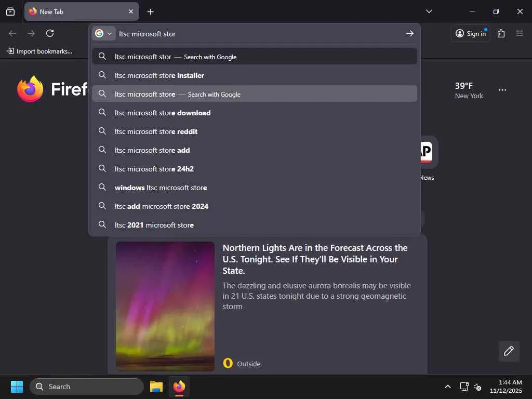
Task: Open the Windows Start menu
Action: coord(17,387)
